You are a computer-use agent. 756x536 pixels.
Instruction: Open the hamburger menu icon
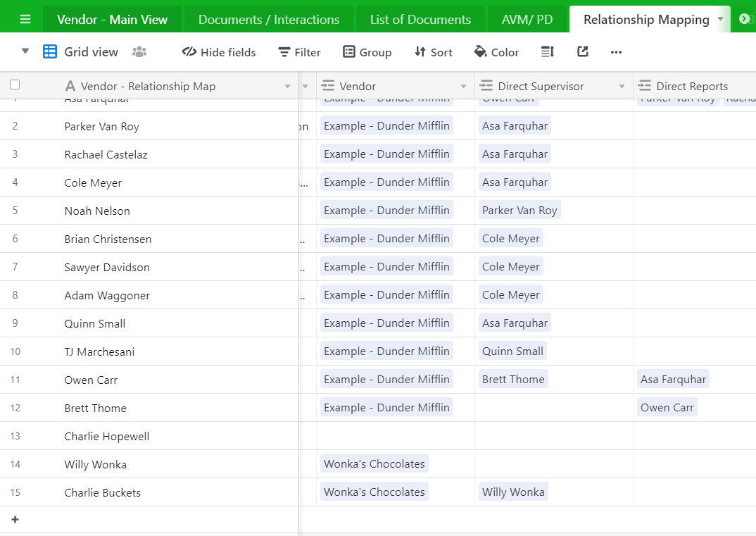[25, 19]
